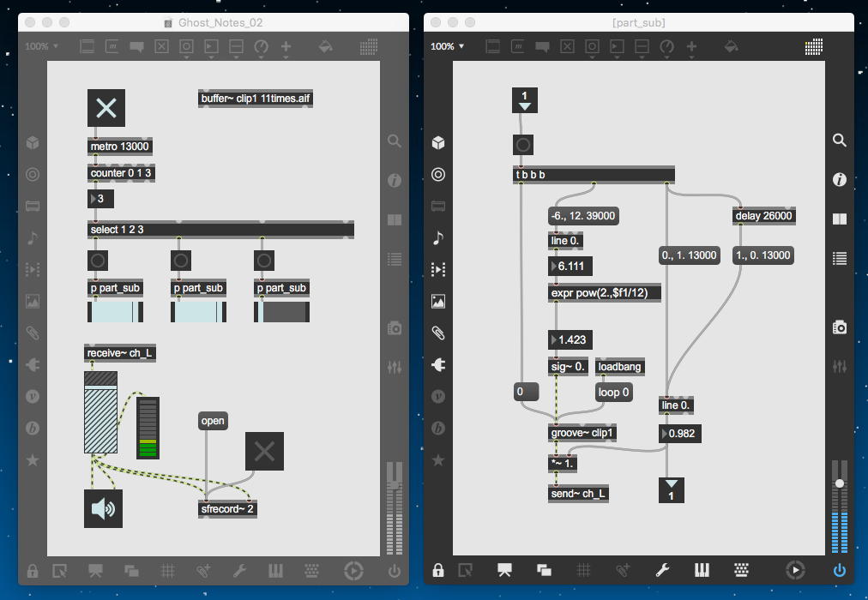
Task: Open keyboard shortcuts icon in part_sub bottom bar
Action: 741,570
